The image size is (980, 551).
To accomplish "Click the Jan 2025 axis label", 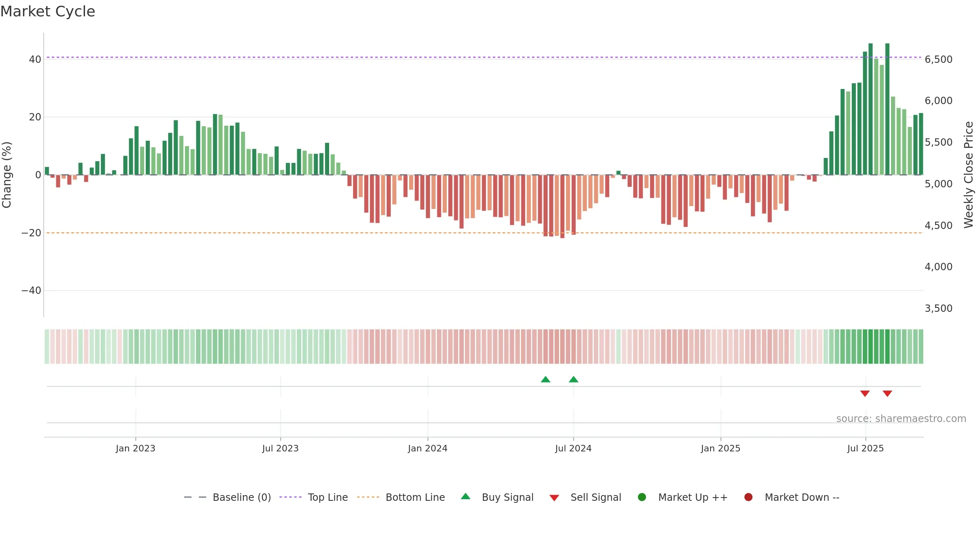I will [x=721, y=448].
